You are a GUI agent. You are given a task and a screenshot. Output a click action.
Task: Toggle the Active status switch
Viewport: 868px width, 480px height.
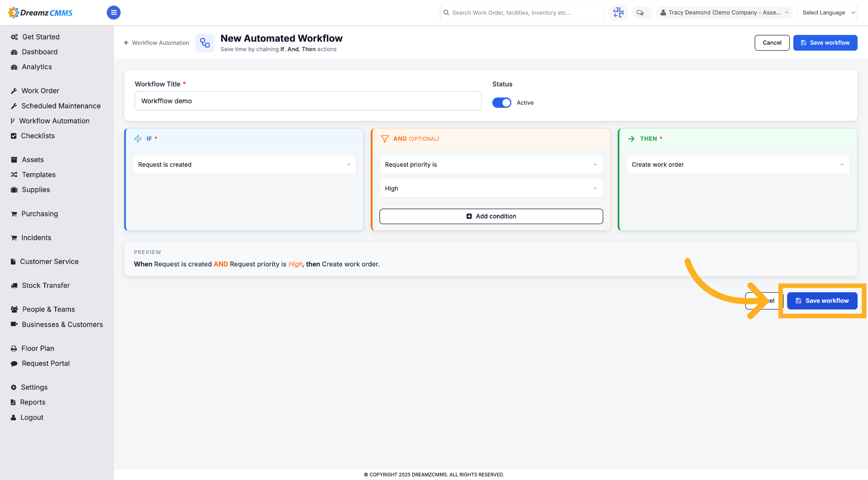click(502, 103)
